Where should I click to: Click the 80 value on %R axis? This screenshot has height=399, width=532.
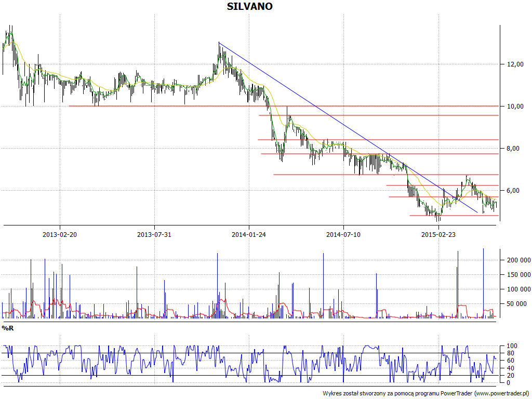click(x=510, y=353)
